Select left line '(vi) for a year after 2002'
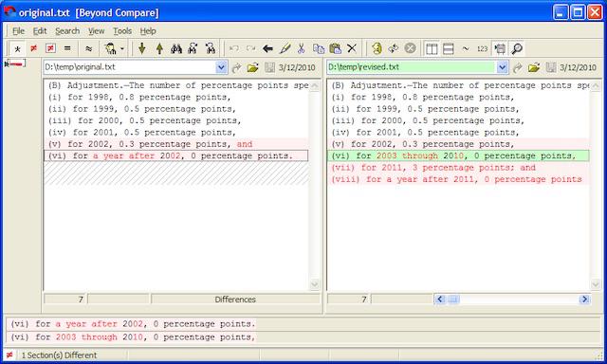 tap(176, 155)
